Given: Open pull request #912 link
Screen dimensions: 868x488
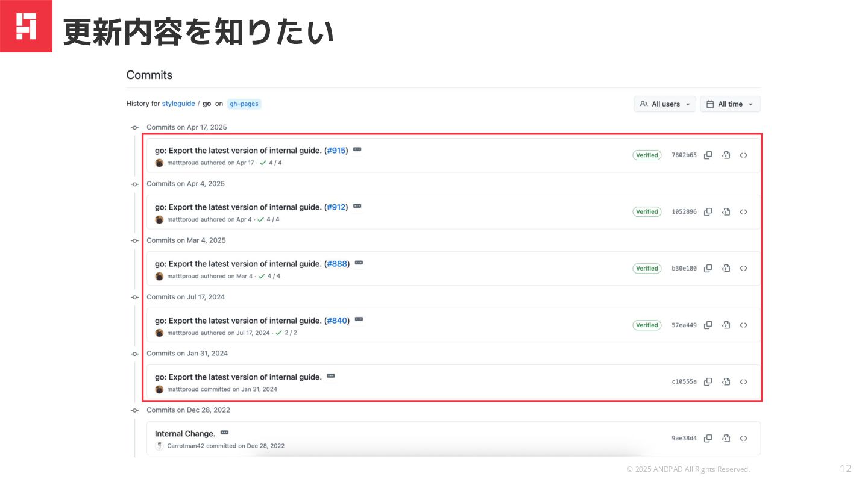Looking at the screenshot, I should [336, 207].
